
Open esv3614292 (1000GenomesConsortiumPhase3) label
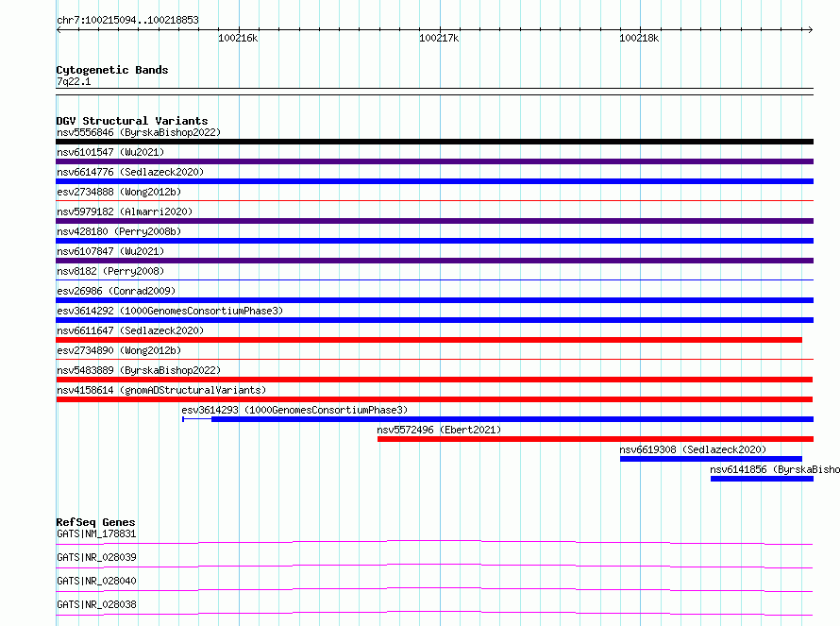(x=170, y=311)
